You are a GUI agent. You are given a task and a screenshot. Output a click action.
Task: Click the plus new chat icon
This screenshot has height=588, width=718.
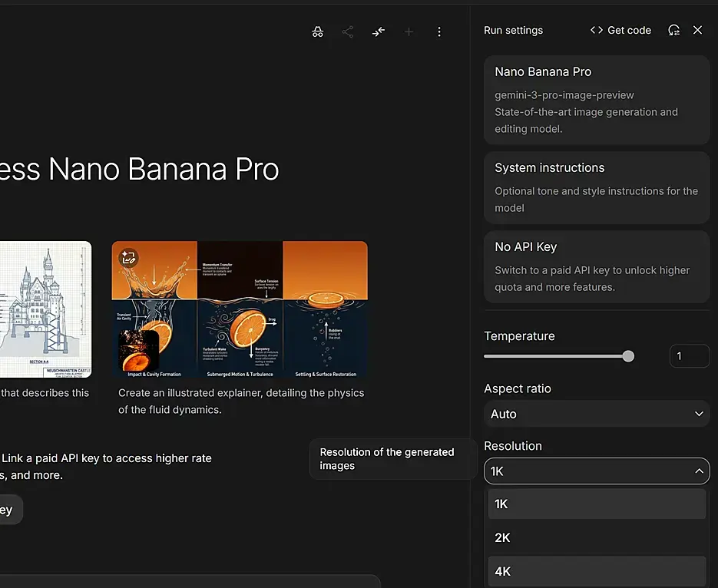click(x=409, y=31)
